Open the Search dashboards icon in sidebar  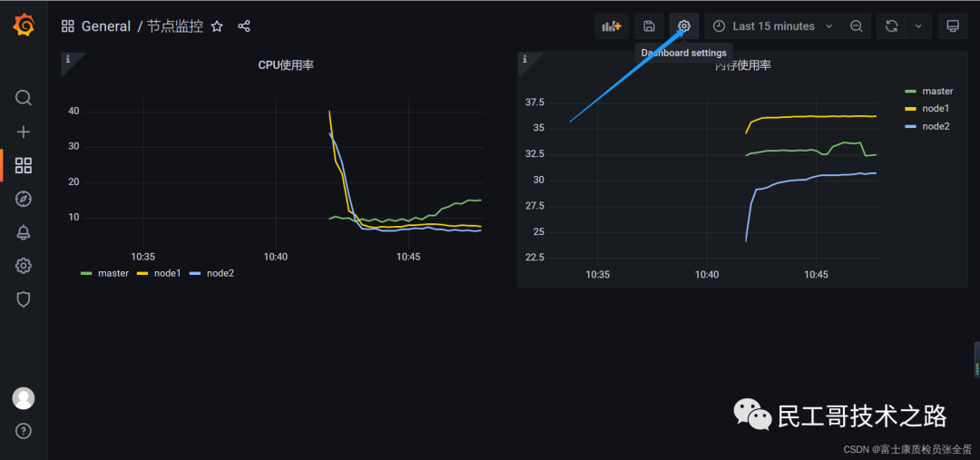[x=23, y=98]
